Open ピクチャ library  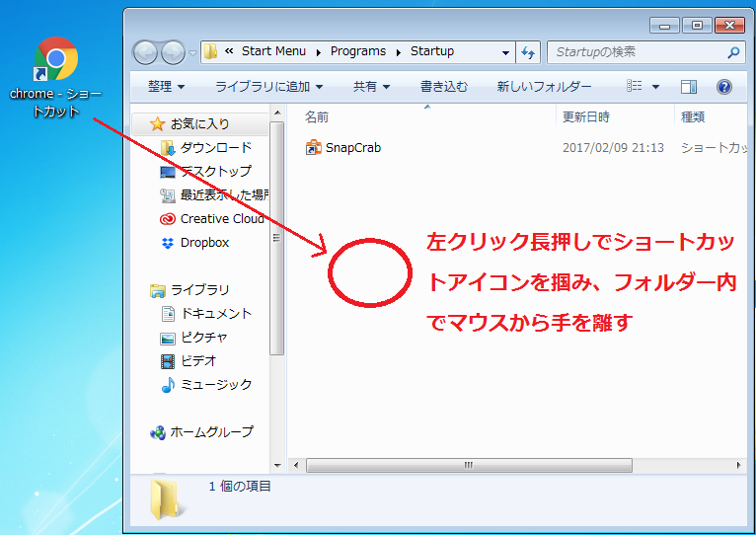203,338
